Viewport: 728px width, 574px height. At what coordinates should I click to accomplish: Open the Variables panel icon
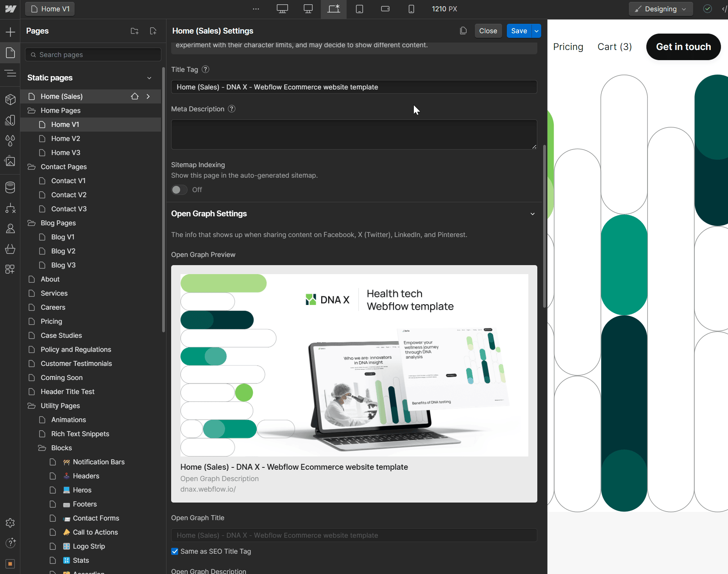tap(11, 120)
